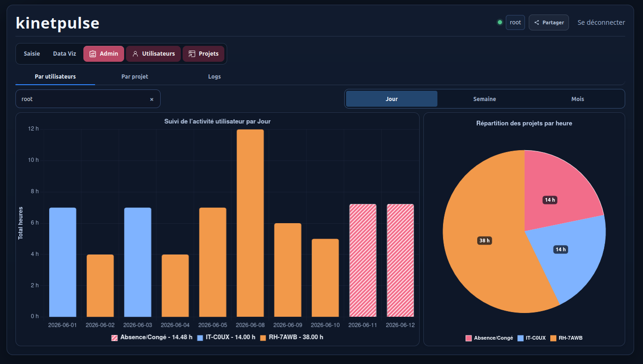Click the root username badge
Screen dimensions: 643x364
click(515, 22)
